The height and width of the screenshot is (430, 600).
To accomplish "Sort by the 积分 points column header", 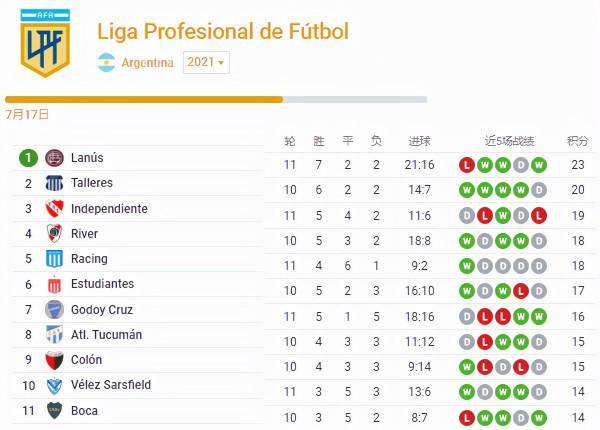I will [577, 140].
